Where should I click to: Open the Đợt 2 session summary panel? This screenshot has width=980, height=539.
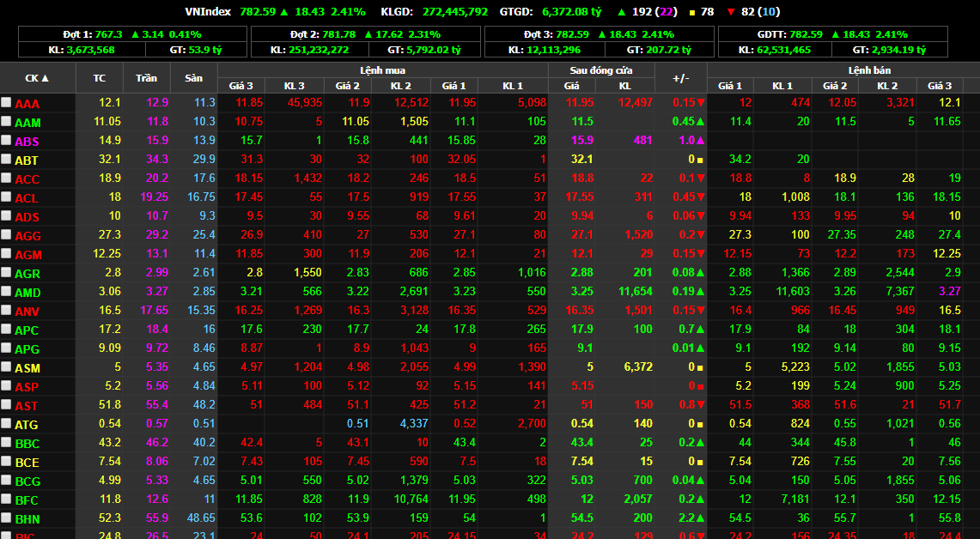click(x=365, y=42)
